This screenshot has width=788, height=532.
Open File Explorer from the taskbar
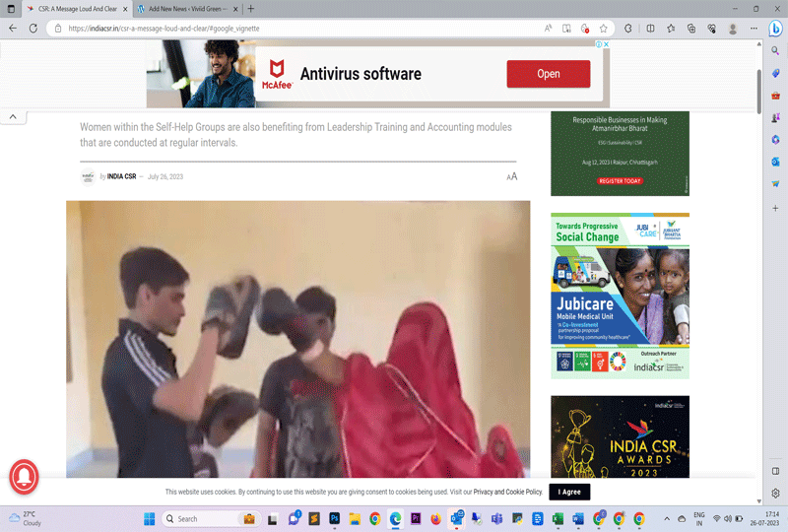pyautogui.click(x=355, y=518)
